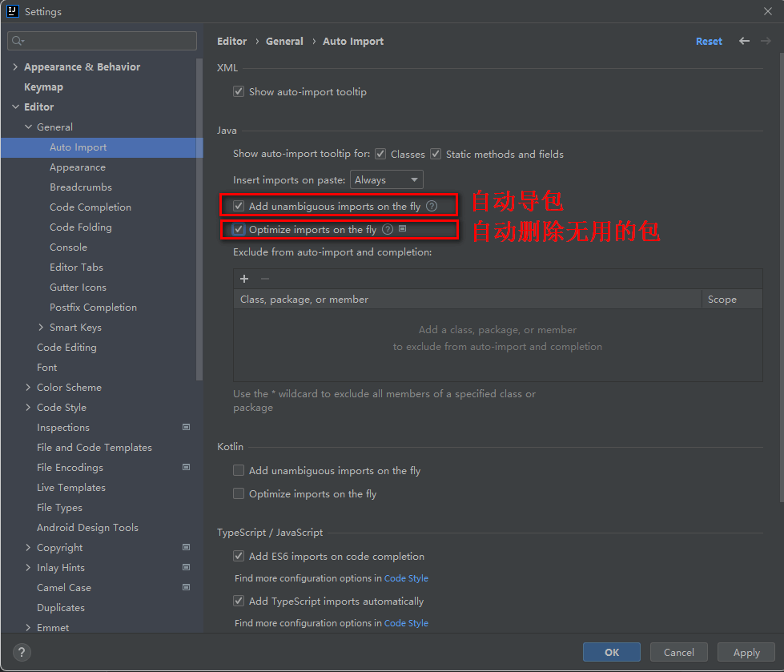
Task: Click the Apply button
Action: tap(746, 652)
